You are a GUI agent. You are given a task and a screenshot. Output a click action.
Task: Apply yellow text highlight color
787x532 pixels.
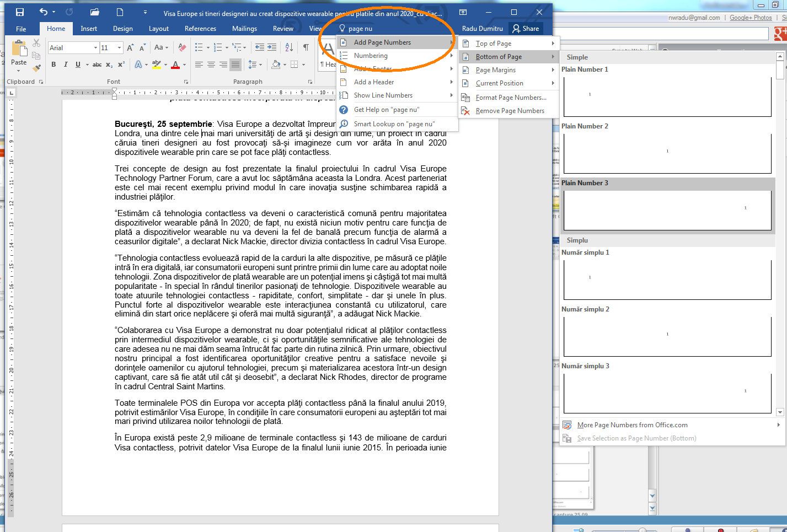156,65
